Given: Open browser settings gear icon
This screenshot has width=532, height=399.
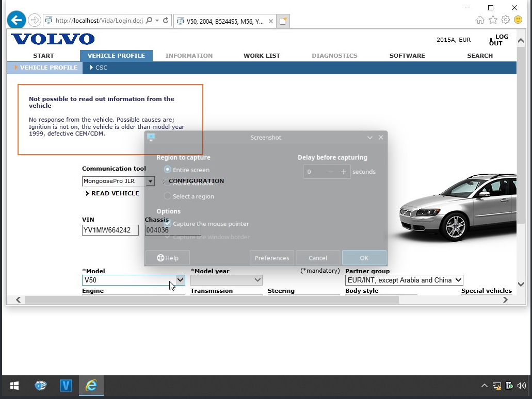Looking at the screenshot, I should click(506, 20).
